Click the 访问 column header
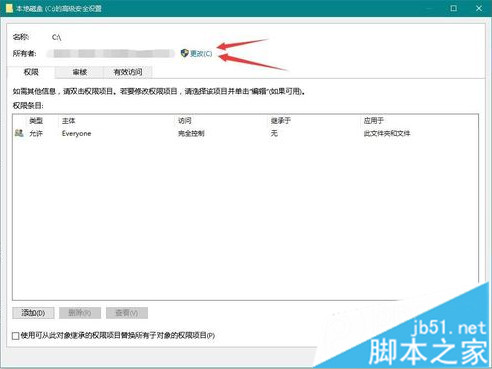The height and width of the screenshot is (369, 492). [184, 121]
